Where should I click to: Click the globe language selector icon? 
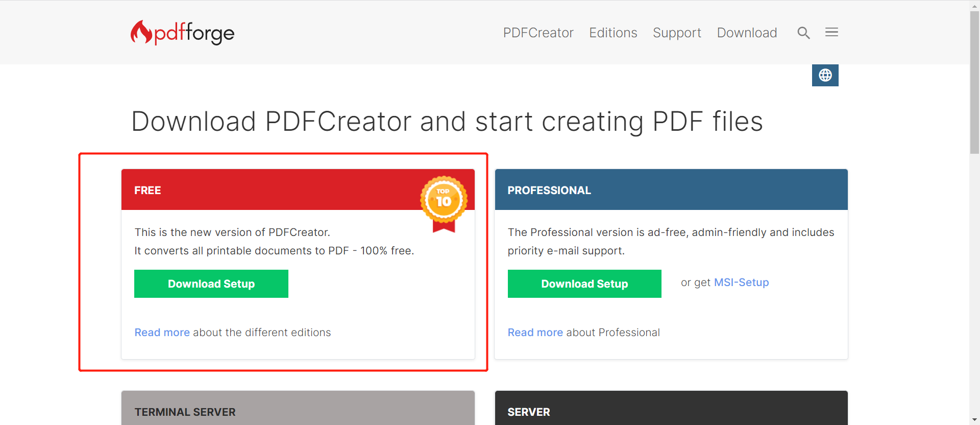[x=825, y=76]
